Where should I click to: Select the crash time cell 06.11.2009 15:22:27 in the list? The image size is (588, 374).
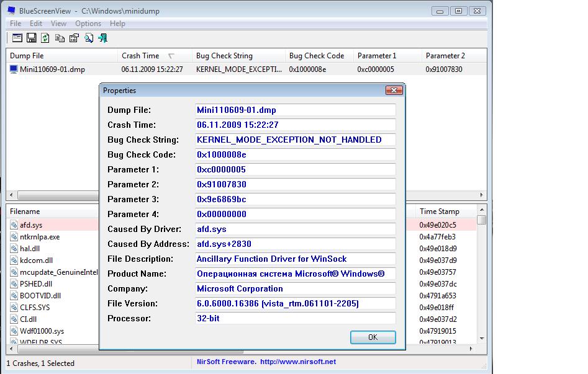coord(152,69)
